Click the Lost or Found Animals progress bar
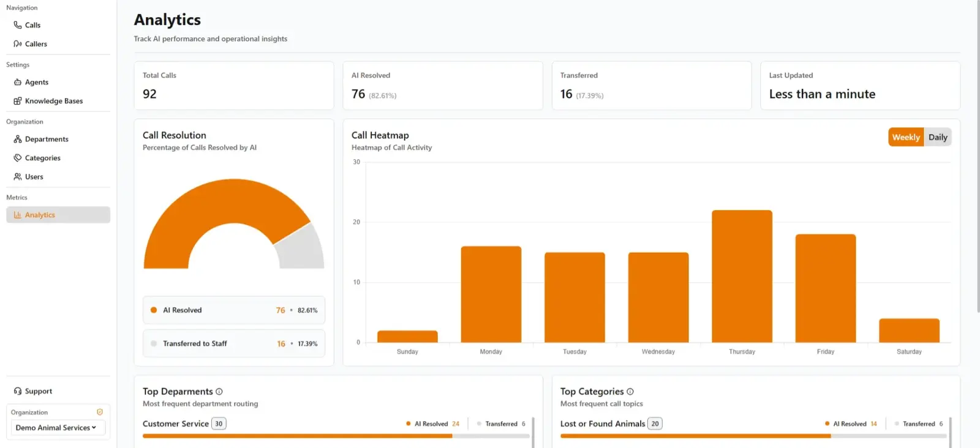980x448 pixels. tap(753, 436)
